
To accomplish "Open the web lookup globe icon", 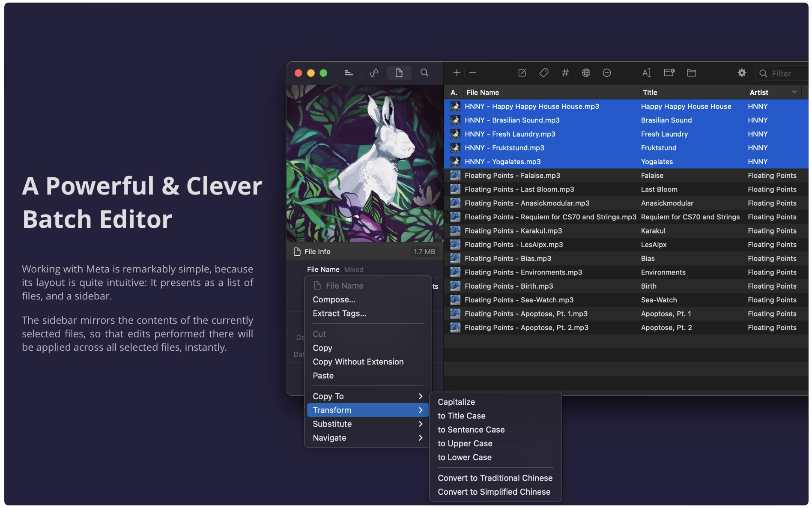I will pyautogui.click(x=586, y=73).
